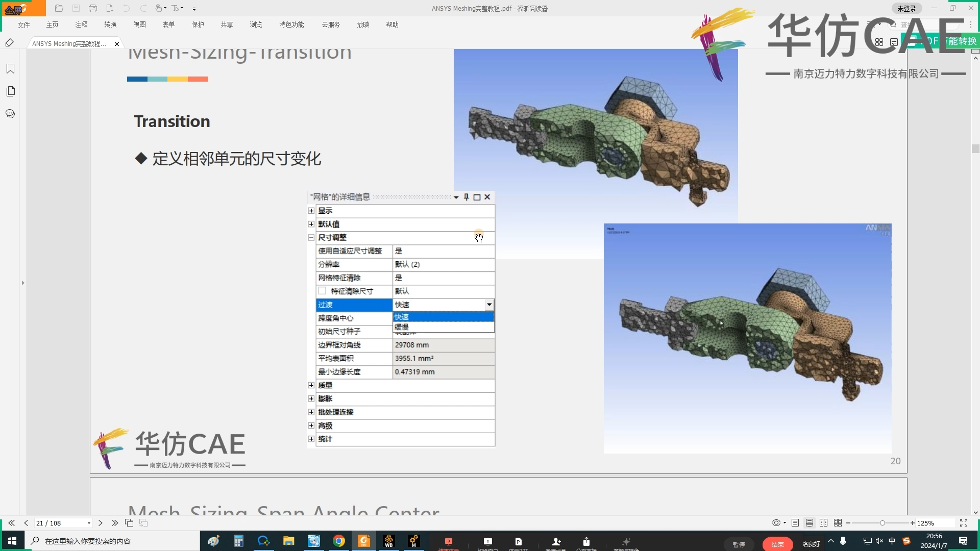Toggle the muted speaker volume icon
The height and width of the screenshot is (551, 980).
879,541
